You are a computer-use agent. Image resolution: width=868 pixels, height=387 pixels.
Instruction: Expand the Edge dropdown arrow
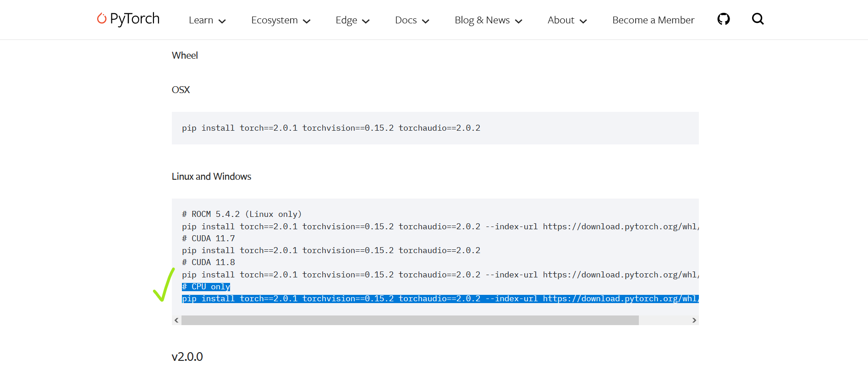(366, 21)
